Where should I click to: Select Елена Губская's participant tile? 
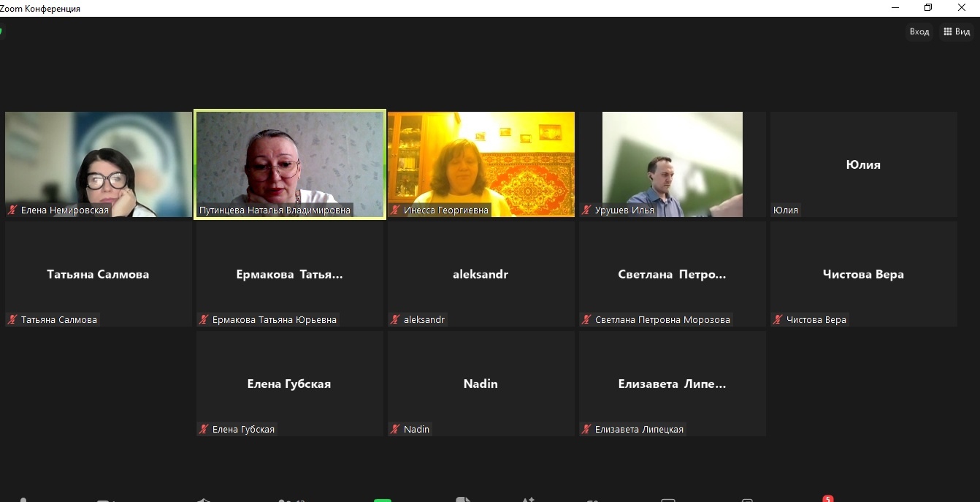[290, 384]
